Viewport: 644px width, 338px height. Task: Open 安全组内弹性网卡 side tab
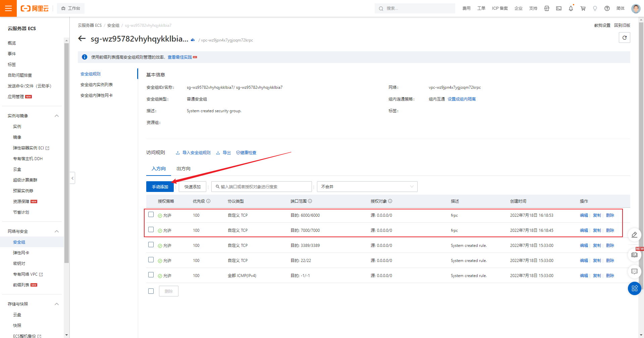(x=97, y=95)
